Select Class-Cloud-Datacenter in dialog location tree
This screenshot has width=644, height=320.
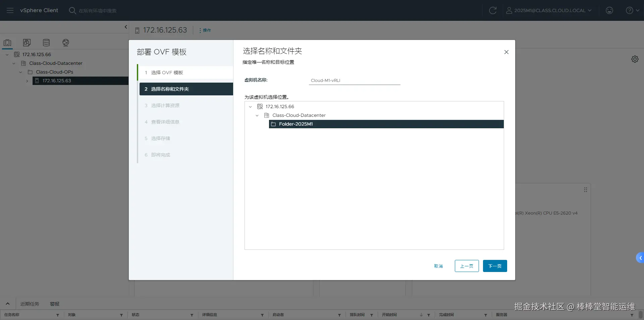pyautogui.click(x=299, y=115)
